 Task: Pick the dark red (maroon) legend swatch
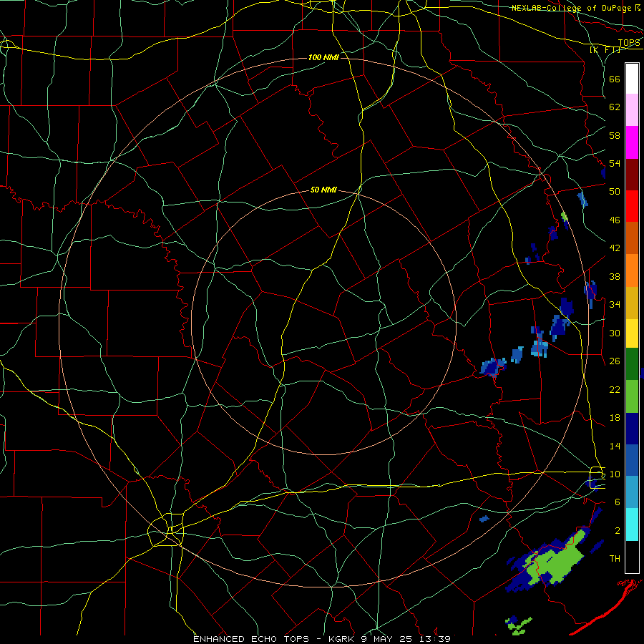[x=632, y=175]
